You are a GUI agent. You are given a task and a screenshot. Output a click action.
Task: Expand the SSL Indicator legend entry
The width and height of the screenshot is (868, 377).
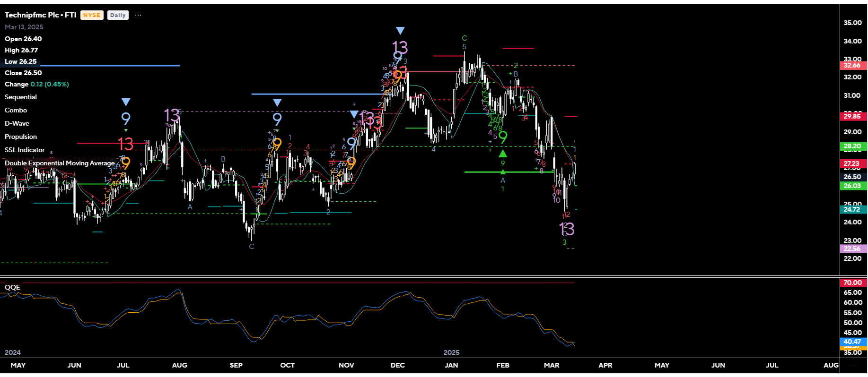point(25,150)
